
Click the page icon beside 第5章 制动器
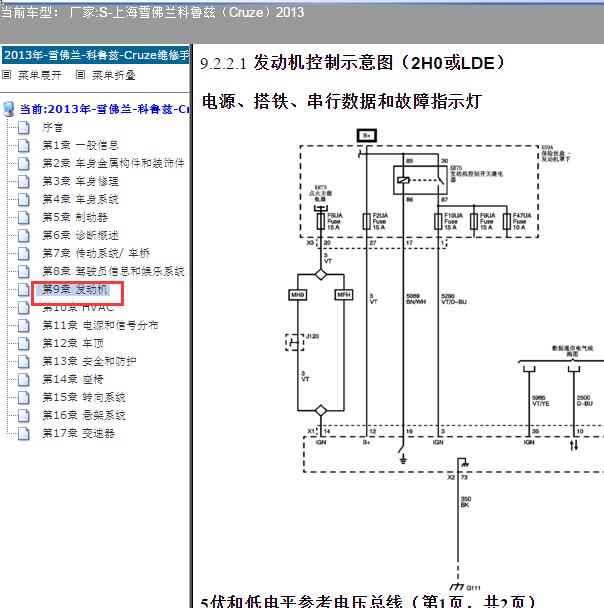(24, 217)
